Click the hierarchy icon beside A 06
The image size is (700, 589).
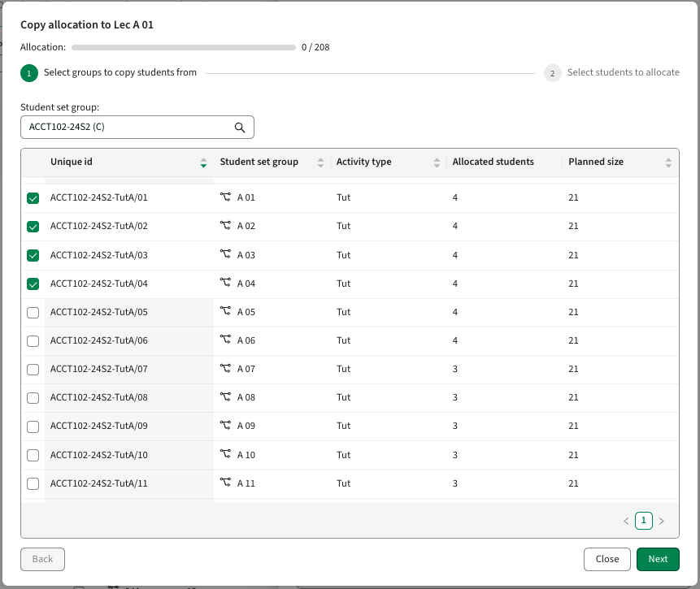225,340
